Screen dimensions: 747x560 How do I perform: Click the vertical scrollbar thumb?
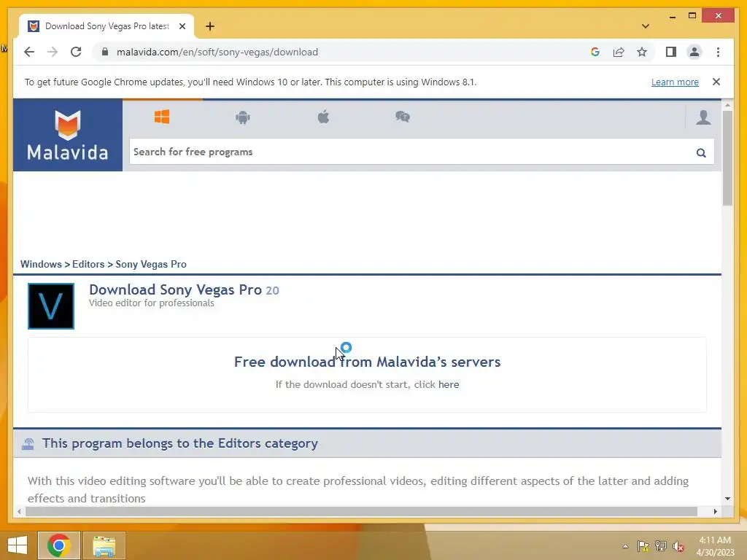727,158
